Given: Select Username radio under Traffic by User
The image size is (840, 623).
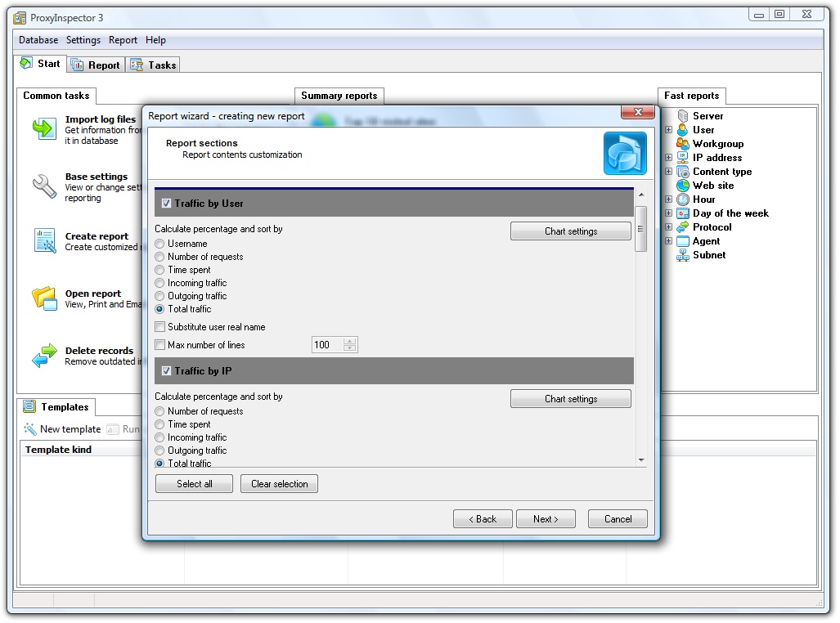Looking at the screenshot, I should pyautogui.click(x=159, y=244).
